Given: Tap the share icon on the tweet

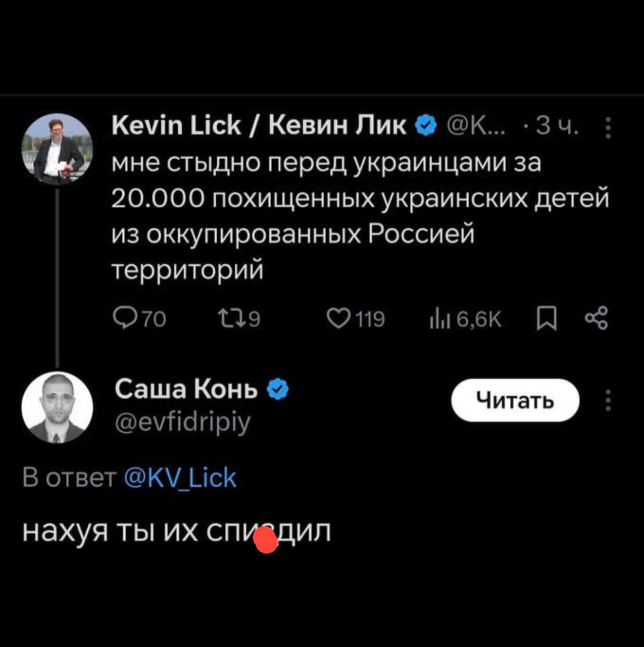Looking at the screenshot, I should point(596,319).
